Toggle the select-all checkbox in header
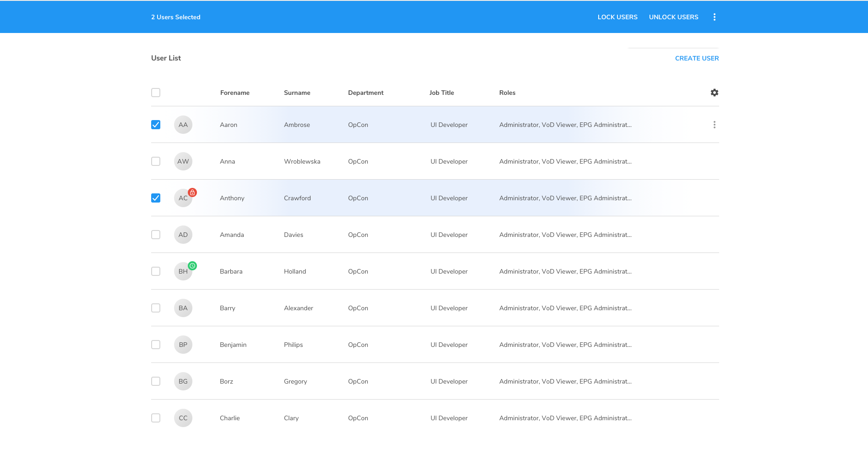This screenshot has width=868, height=450. click(156, 93)
